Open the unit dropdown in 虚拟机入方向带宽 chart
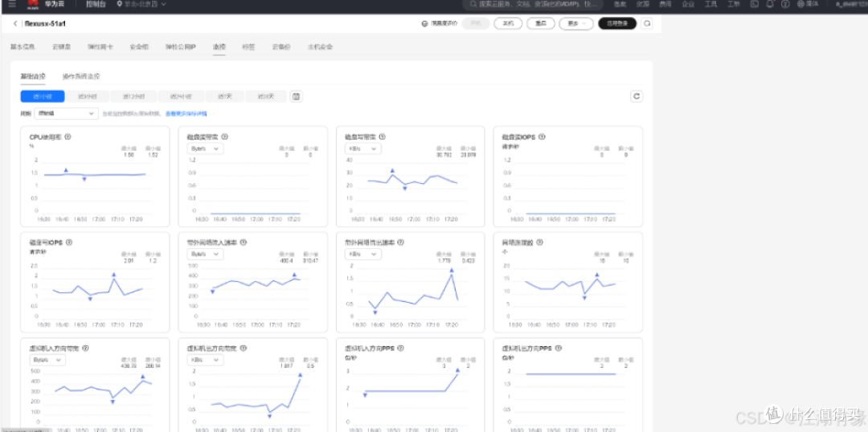 47,360
